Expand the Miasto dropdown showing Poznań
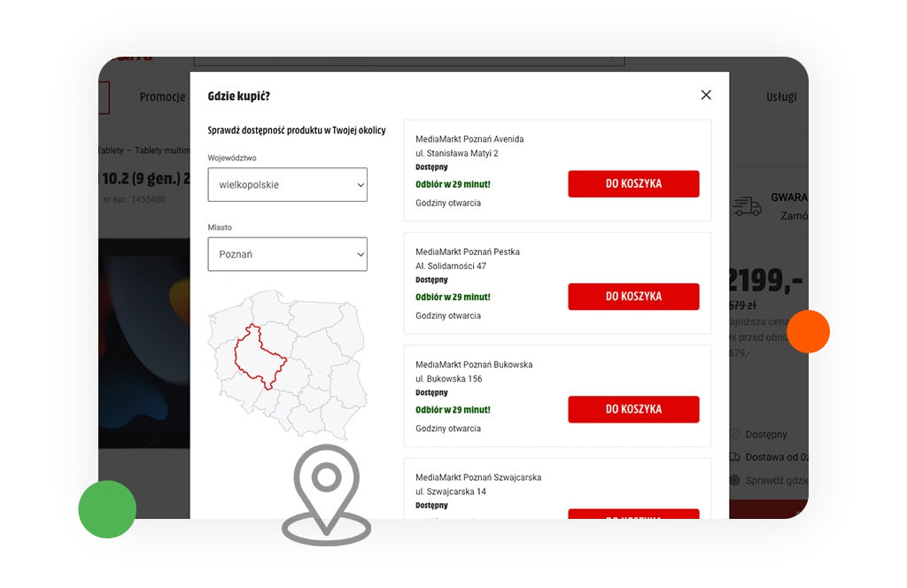The height and width of the screenshot is (588, 907). click(287, 254)
